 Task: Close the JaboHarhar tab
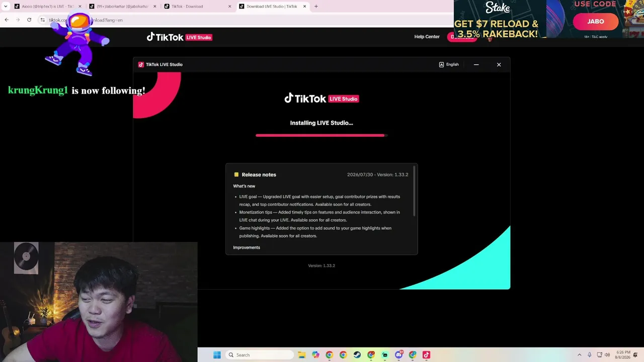click(x=154, y=7)
